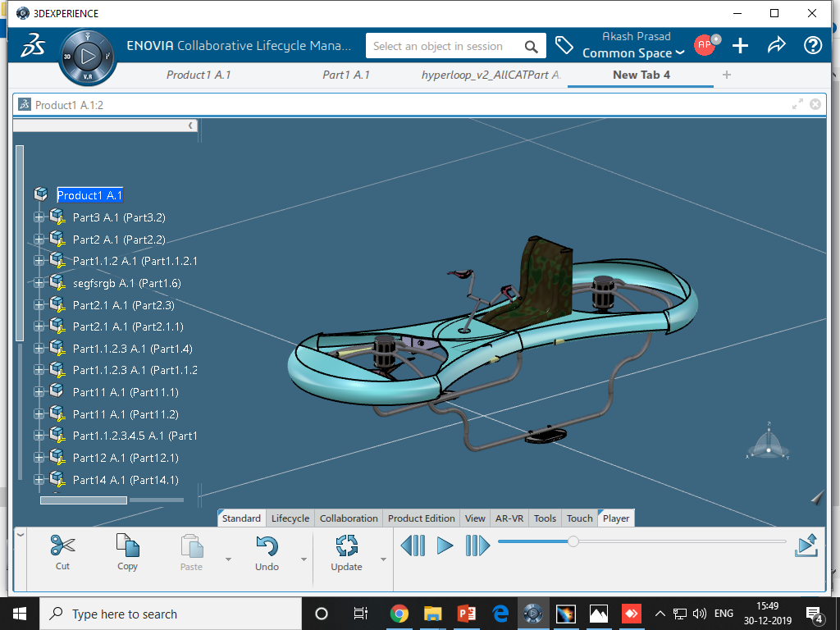Screen dimensions: 840x630
Task: Add a new tab with plus
Action: [727, 75]
